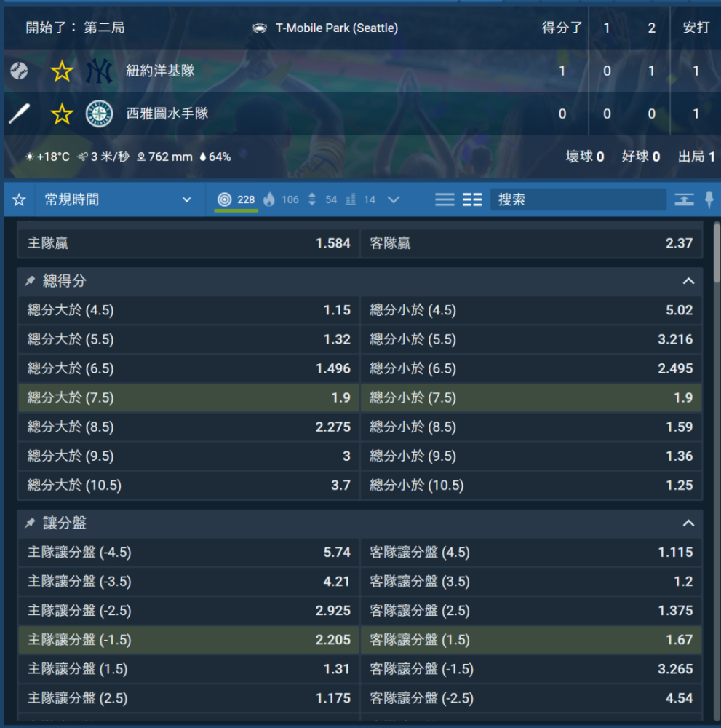Screen dimensions: 721x728
Task: Select 總分小於 (7.5) at odds 1.9
Action: click(x=531, y=398)
